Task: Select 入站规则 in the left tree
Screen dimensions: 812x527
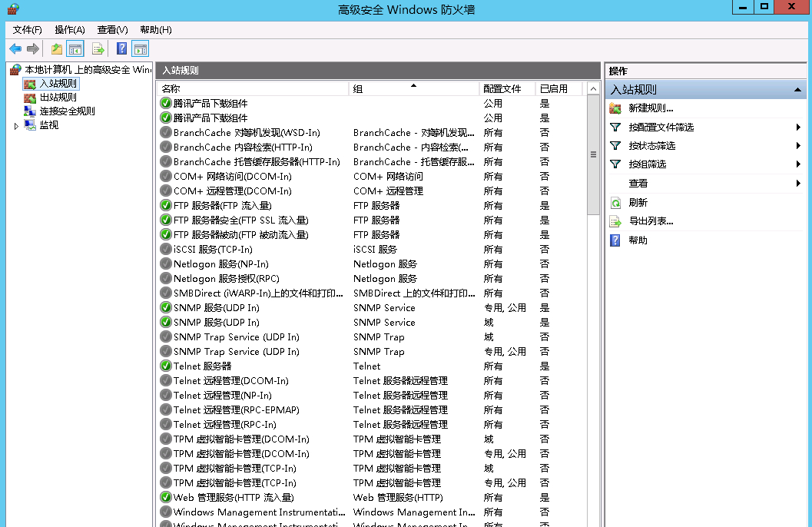Action: click(58, 83)
